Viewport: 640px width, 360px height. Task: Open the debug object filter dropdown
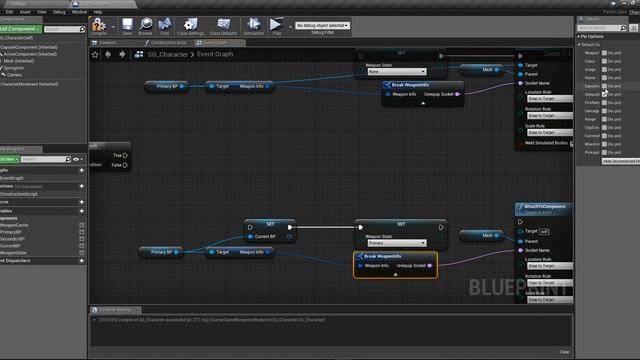322,26
